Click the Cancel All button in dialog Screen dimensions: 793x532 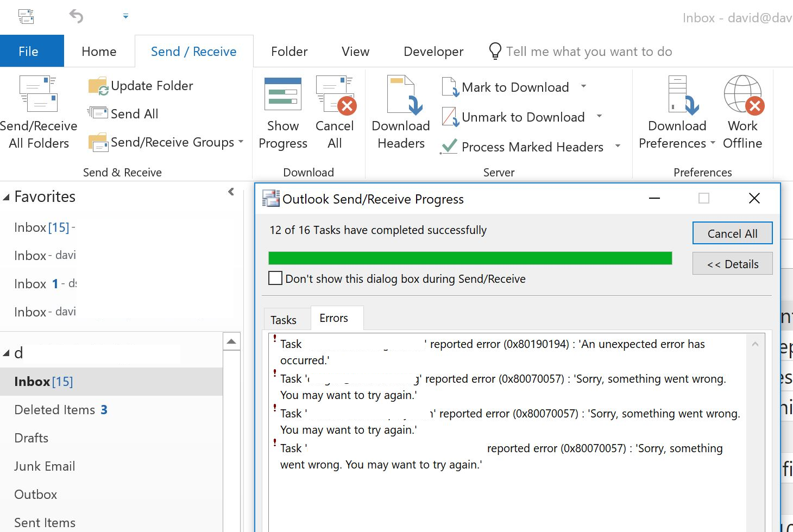pos(732,233)
